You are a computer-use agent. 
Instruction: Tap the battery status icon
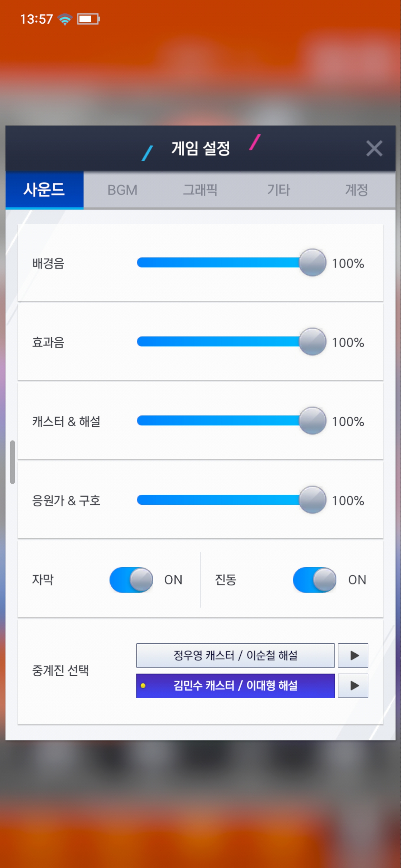coord(88,19)
